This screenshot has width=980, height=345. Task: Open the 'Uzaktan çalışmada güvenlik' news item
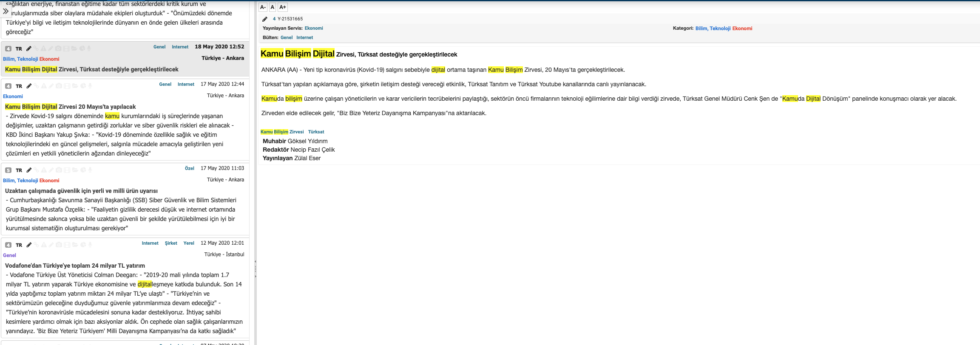[81, 191]
